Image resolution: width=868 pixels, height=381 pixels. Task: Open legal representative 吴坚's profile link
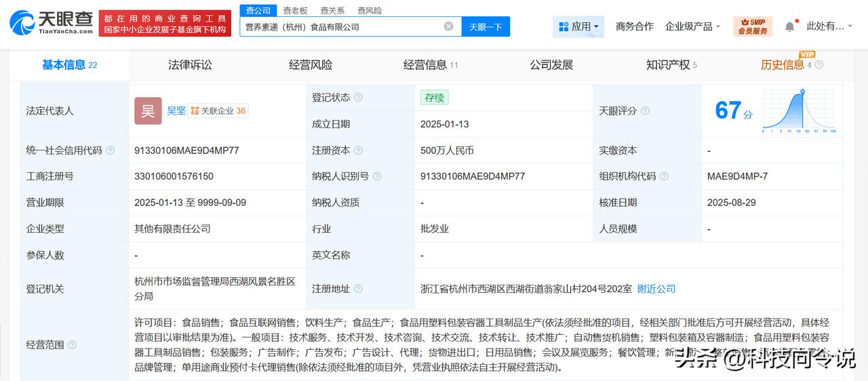(x=176, y=111)
